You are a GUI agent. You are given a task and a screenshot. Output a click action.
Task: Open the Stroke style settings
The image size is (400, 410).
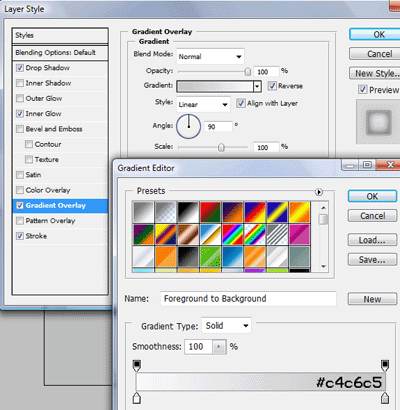coord(36,236)
